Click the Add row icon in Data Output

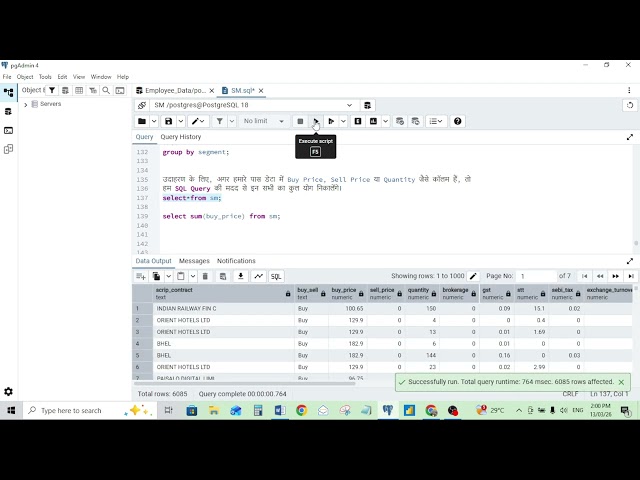(x=141, y=276)
